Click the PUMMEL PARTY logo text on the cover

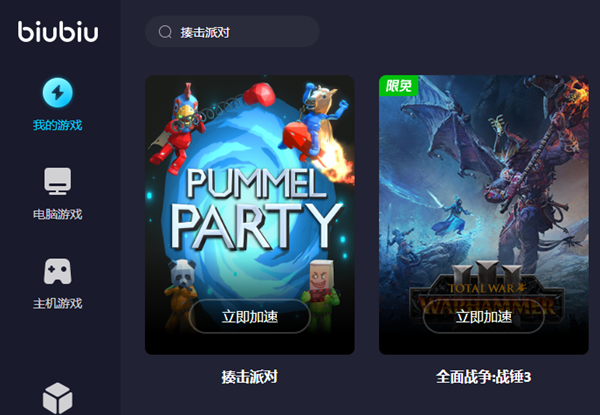(256, 209)
